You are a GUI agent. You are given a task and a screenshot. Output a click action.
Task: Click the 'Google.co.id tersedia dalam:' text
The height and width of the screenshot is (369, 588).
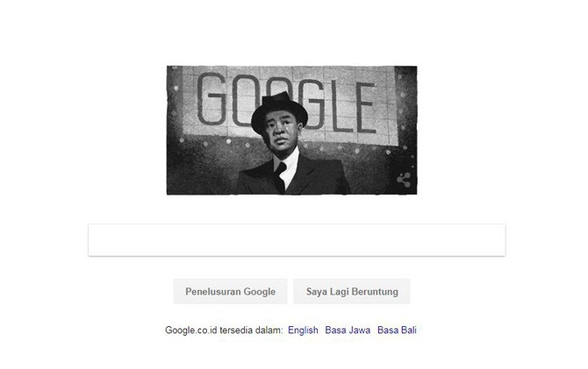[224, 330]
